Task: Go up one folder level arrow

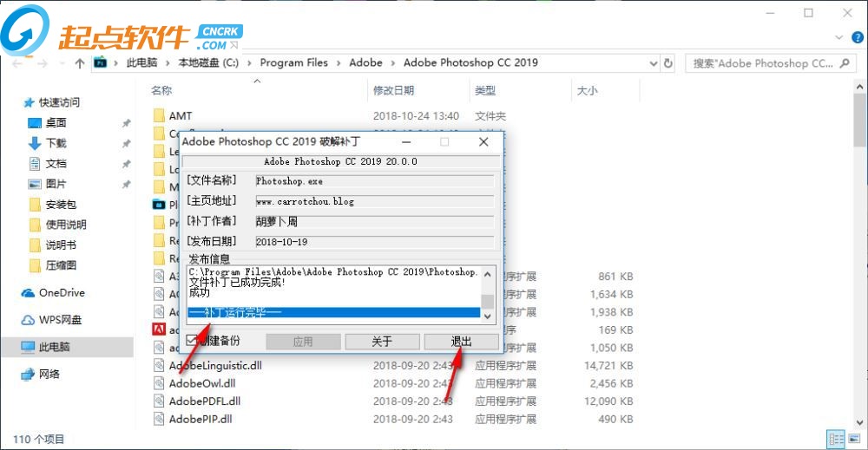Action: click(80, 63)
